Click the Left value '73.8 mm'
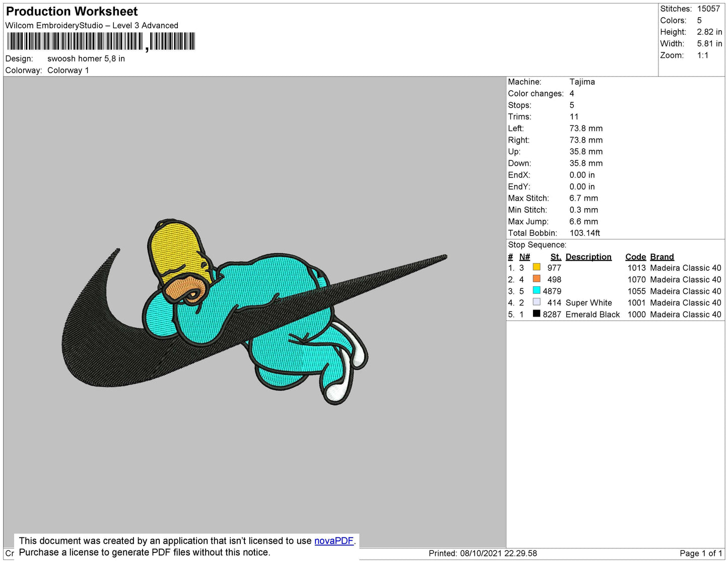 point(586,129)
